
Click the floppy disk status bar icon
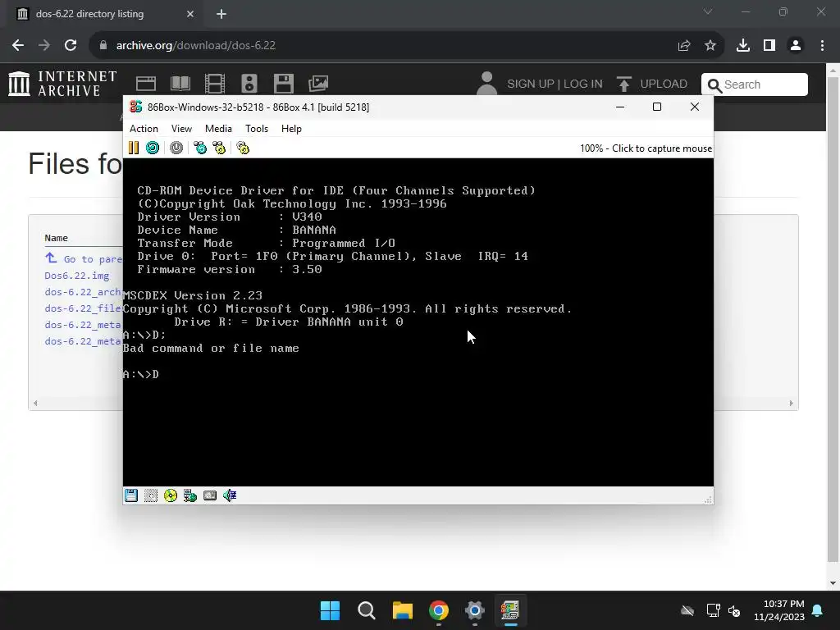click(131, 495)
